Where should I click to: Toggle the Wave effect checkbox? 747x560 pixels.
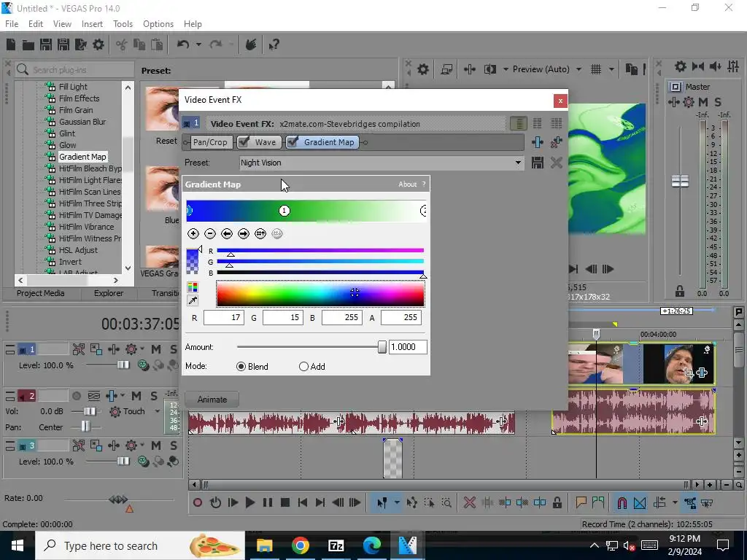coord(244,142)
